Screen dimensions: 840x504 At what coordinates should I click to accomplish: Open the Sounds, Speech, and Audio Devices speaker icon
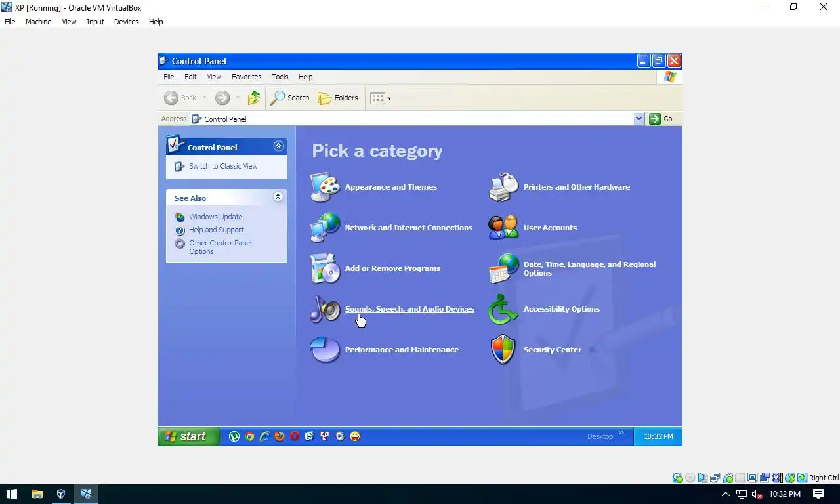tap(325, 309)
